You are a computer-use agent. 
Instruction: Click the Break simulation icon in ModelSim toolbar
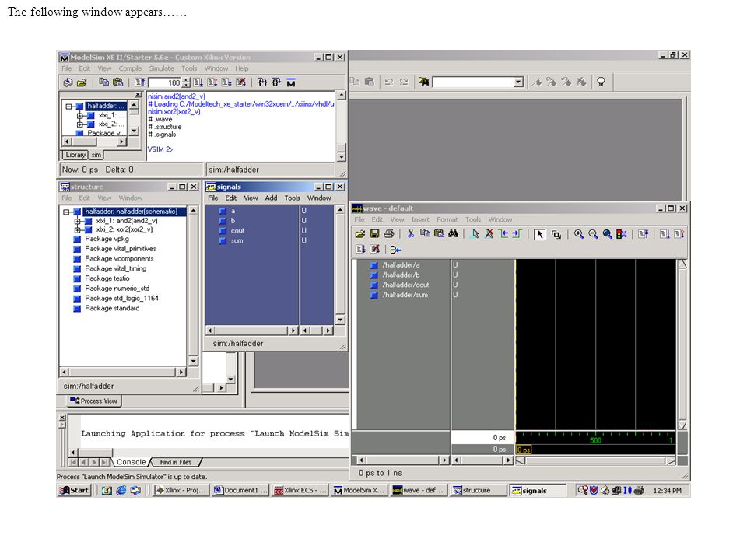tap(241, 82)
